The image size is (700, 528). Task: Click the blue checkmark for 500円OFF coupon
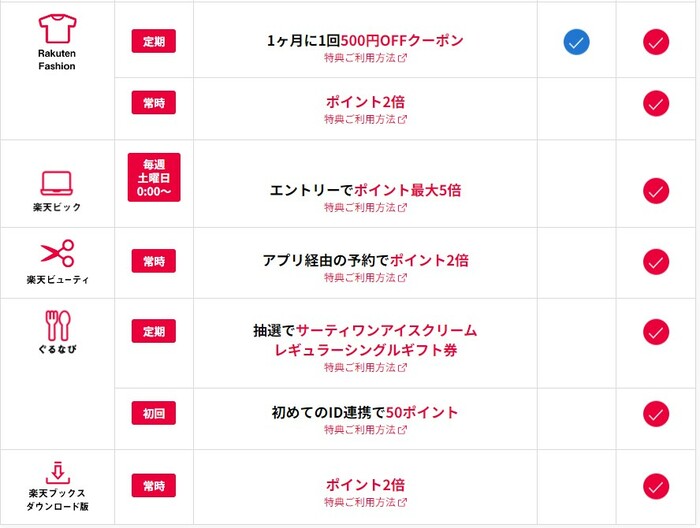pyautogui.click(x=577, y=42)
